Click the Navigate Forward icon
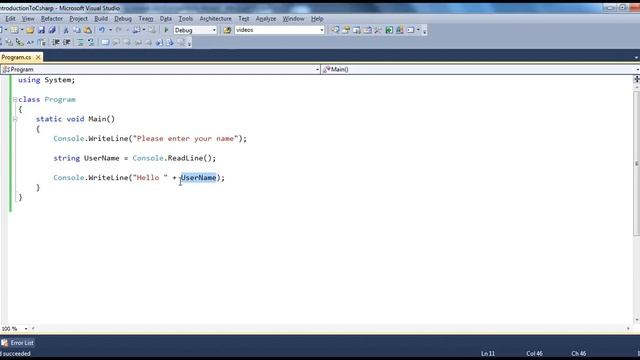Screen dimensions: 640x360 (x=152, y=30)
